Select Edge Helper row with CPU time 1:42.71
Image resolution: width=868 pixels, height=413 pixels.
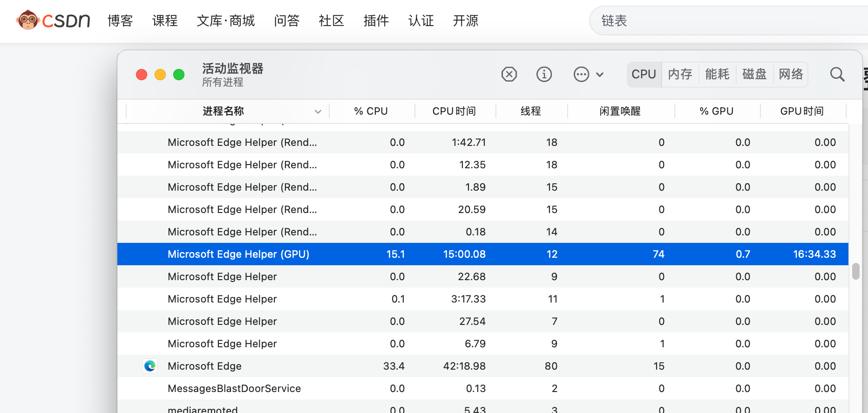[x=483, y=142]
